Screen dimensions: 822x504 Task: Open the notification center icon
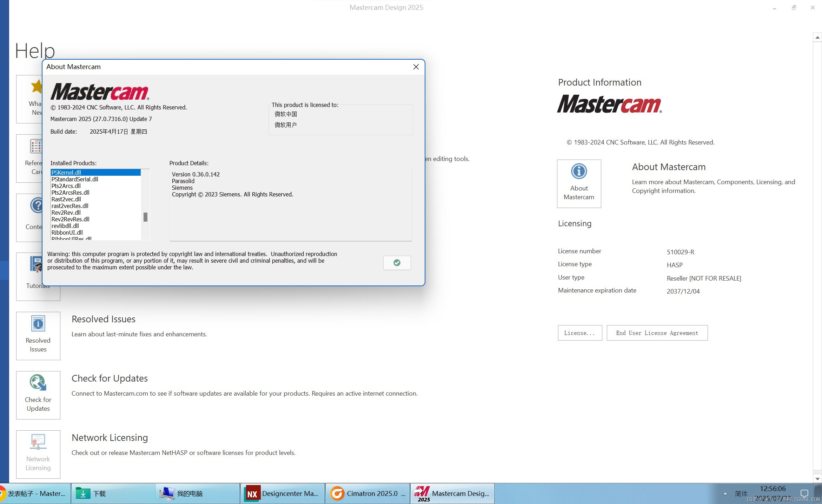[804, 493]
